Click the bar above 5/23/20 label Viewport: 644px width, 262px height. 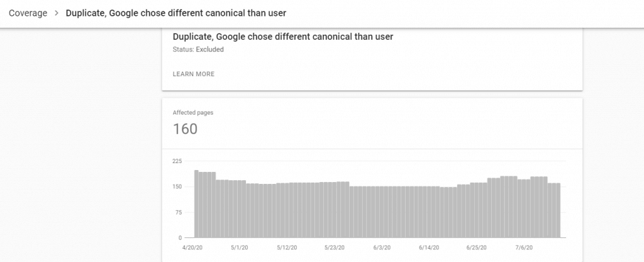335,210
